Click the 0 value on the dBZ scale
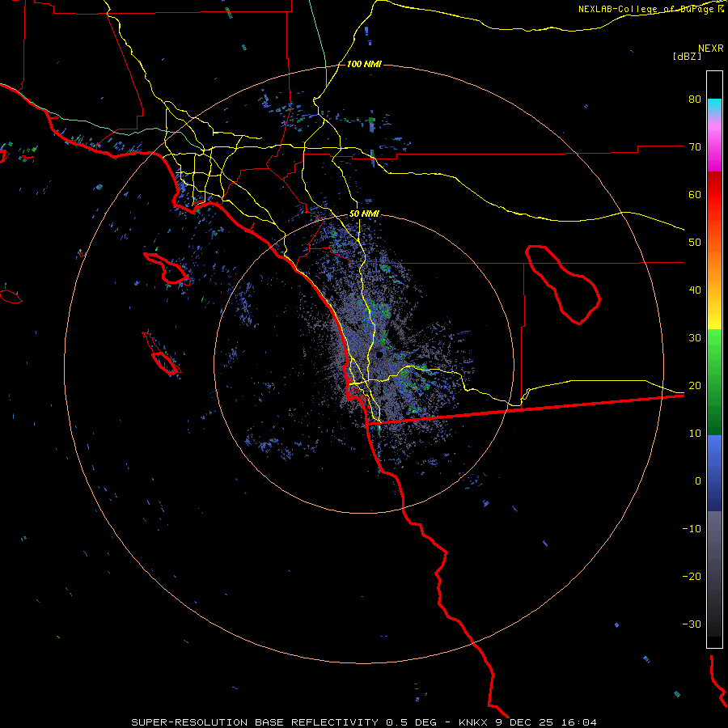 698,481
